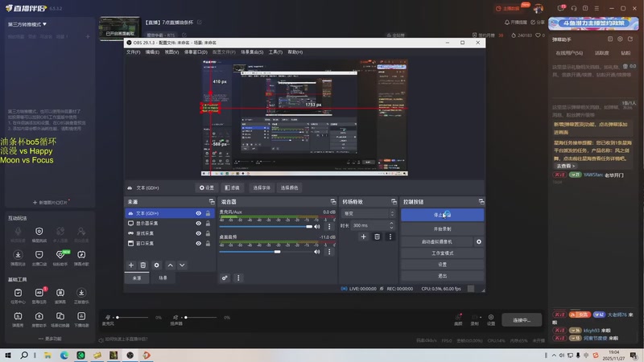Remove transition with trash icon
The width and height of the screenshot is (644, 362).
pyautogui.click(x=377, y=237)
